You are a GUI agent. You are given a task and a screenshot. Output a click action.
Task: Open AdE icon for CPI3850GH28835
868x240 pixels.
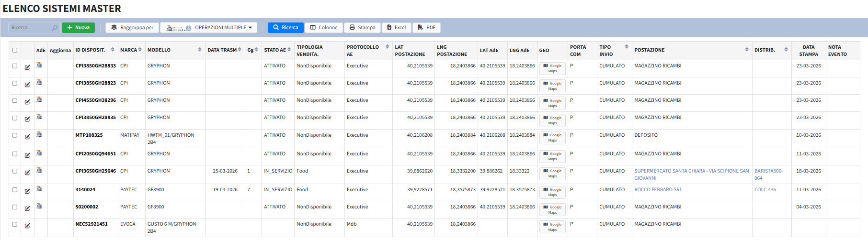[x=39, y=117]
